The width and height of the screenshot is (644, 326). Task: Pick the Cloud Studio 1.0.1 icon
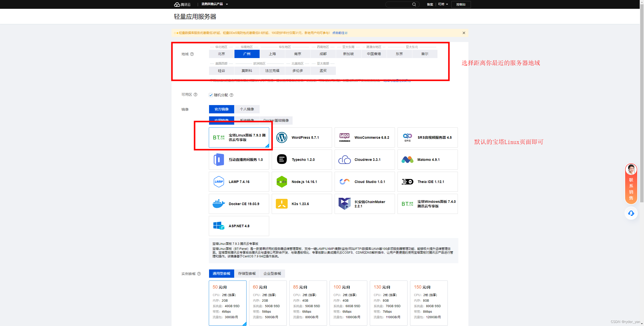pyautogui.click(x=344, y=182)
